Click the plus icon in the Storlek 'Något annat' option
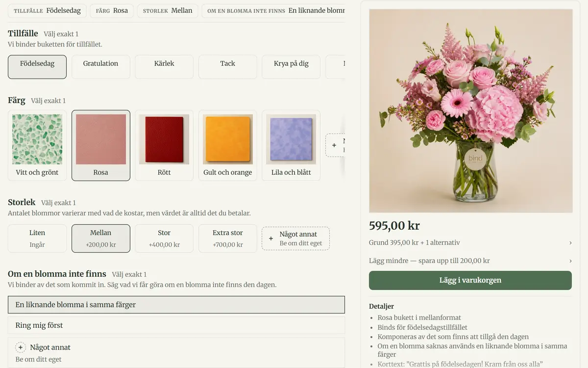The height and width of the screenshot is (368, 588). (x=271, y=238)
